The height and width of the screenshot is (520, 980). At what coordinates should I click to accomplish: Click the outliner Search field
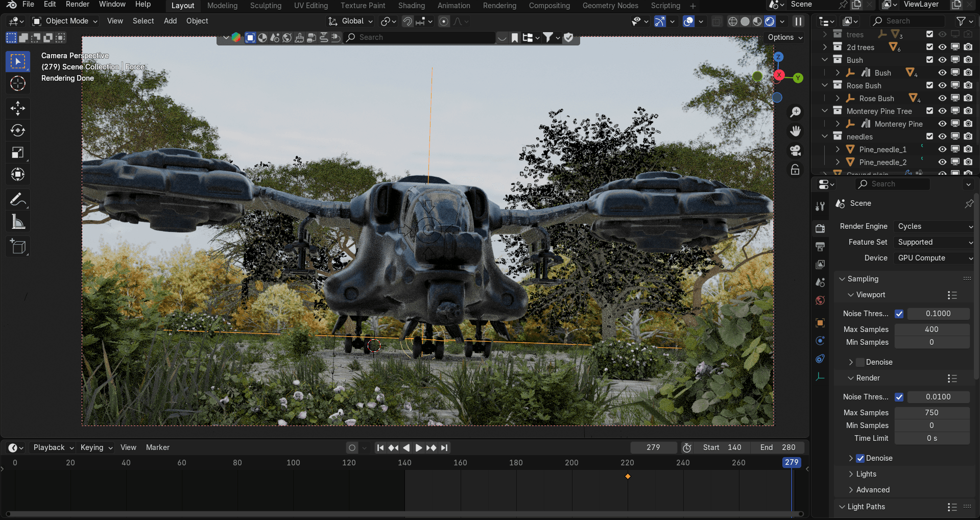point(908,21)
